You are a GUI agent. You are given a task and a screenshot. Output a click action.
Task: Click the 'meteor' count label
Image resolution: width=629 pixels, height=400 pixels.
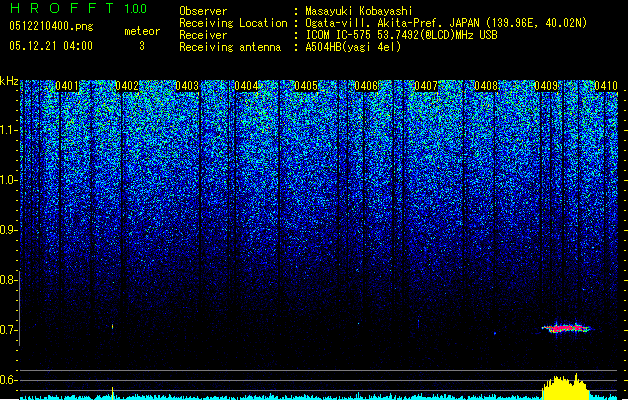pos(142,31)
